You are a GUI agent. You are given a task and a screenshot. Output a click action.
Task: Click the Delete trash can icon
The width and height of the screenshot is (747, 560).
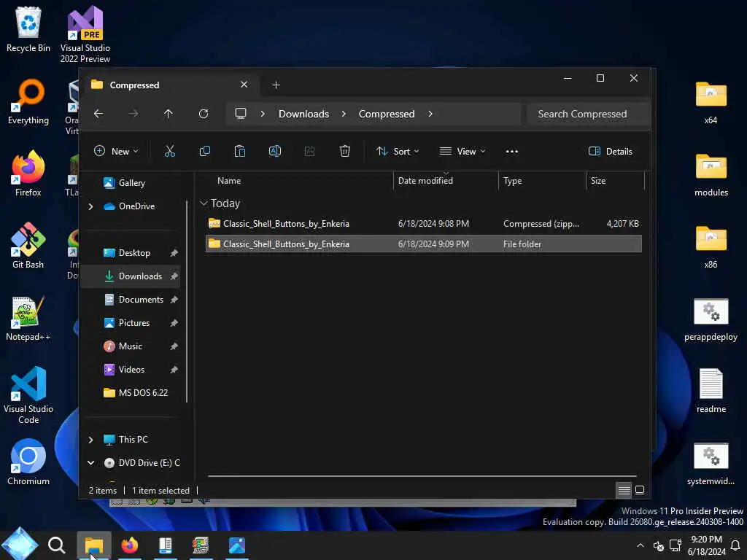click(x=345, y=152)
